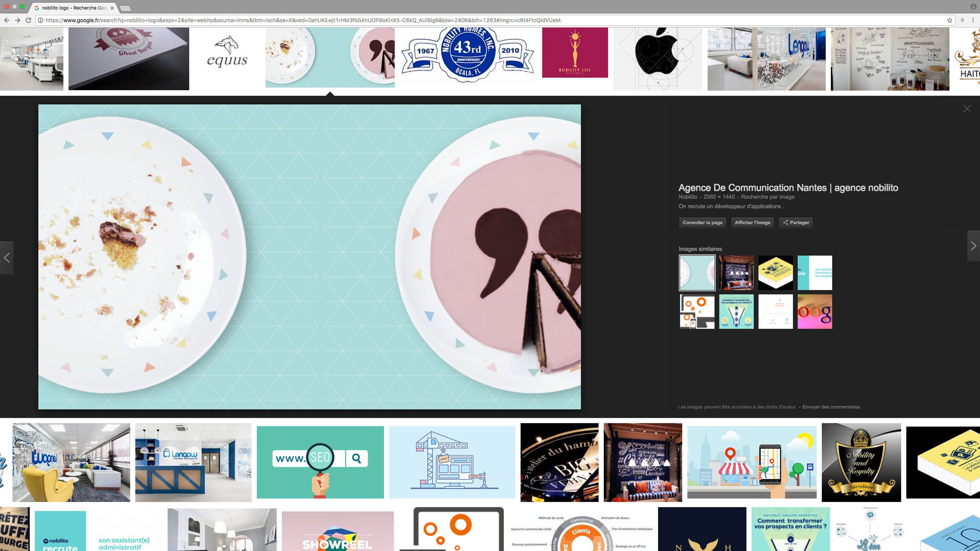The image size is (980, 551).
Task: Click Recherche par image link
Action: [768, 197]
